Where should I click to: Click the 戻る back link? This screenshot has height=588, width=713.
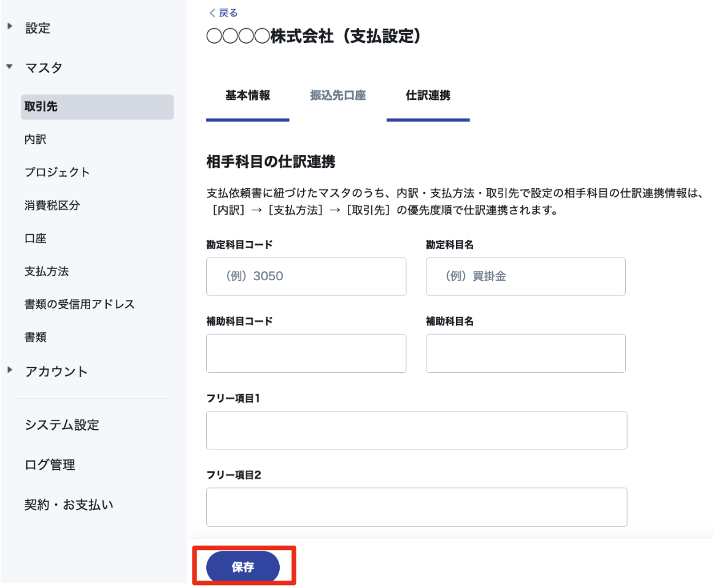click(x=223, y=13)
